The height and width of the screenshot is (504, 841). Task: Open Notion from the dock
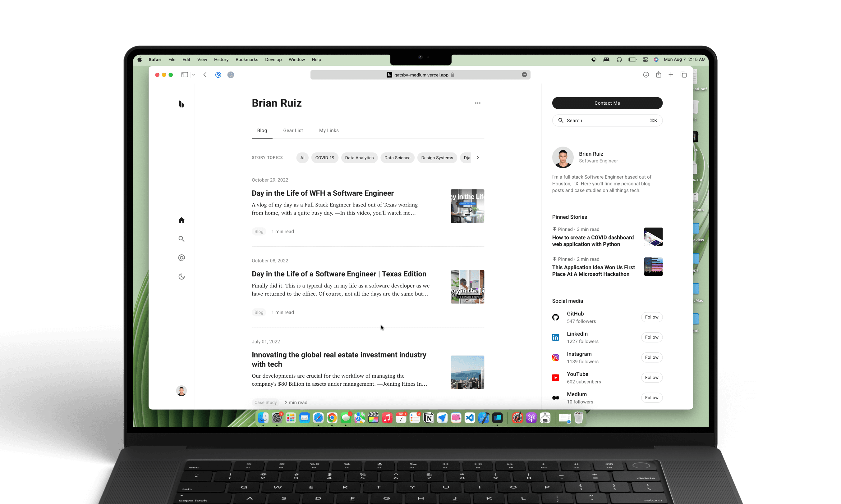[x=429, y=418]
